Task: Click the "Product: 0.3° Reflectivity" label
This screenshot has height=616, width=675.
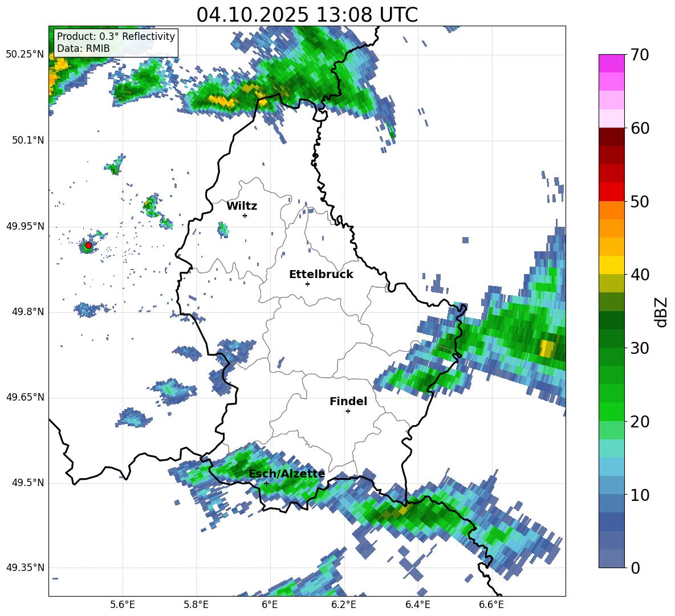Action: coord(116,36)
